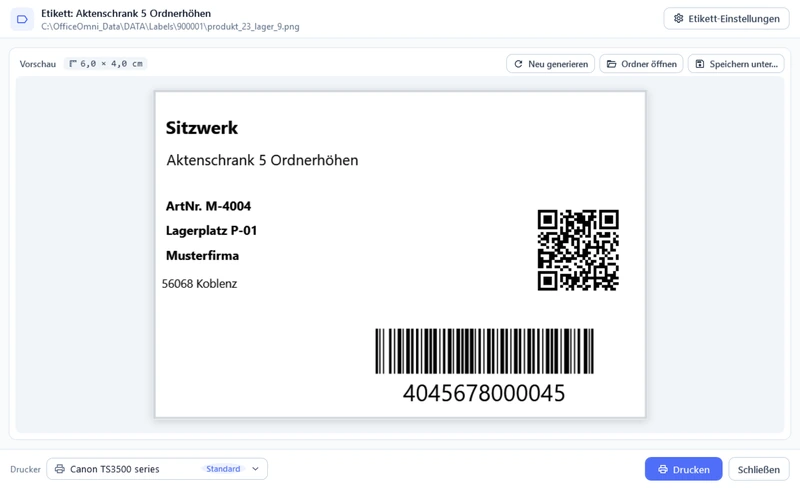
Task: Click the label tag icon beside the title
Action: (22, 19)
